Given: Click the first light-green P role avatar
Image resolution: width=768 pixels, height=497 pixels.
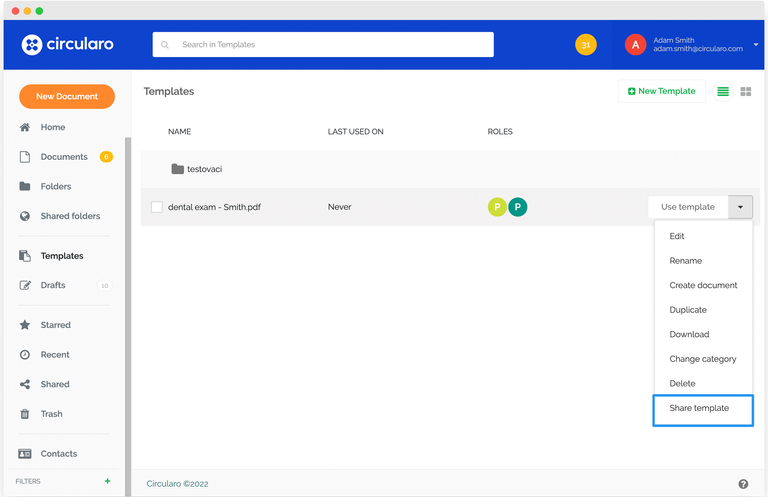Looking at the screenshot, I should 497,207.
